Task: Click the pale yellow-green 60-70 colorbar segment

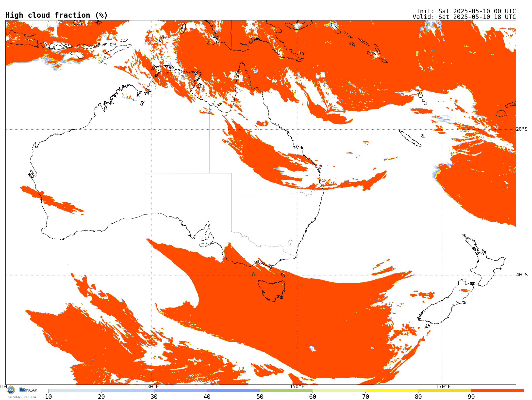Action: click(339, 391)
